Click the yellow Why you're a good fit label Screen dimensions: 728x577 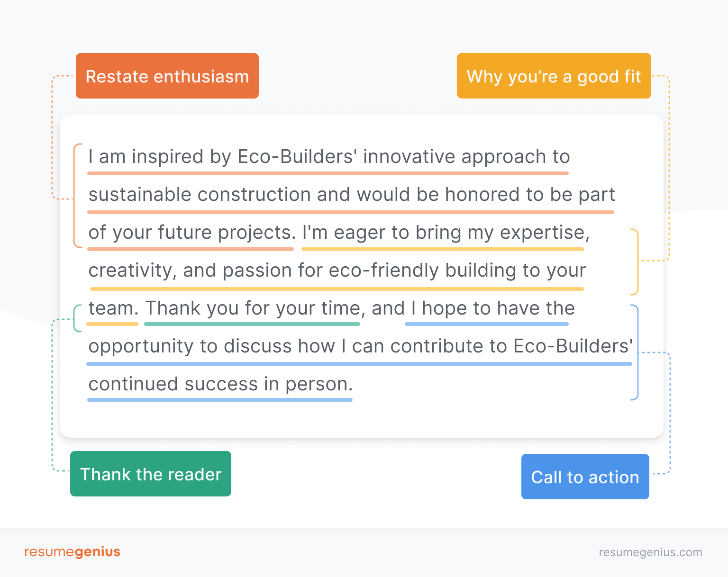(x=554, y=76)
